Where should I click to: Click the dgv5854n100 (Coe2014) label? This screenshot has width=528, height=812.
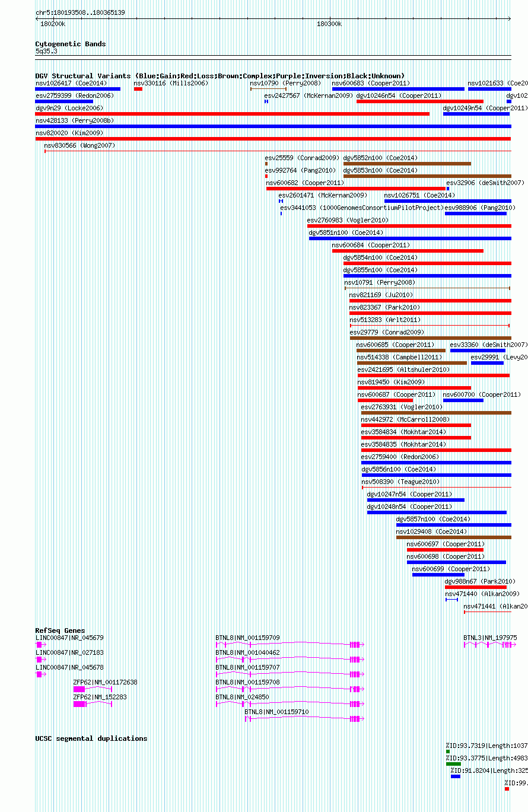pos(380,257)
